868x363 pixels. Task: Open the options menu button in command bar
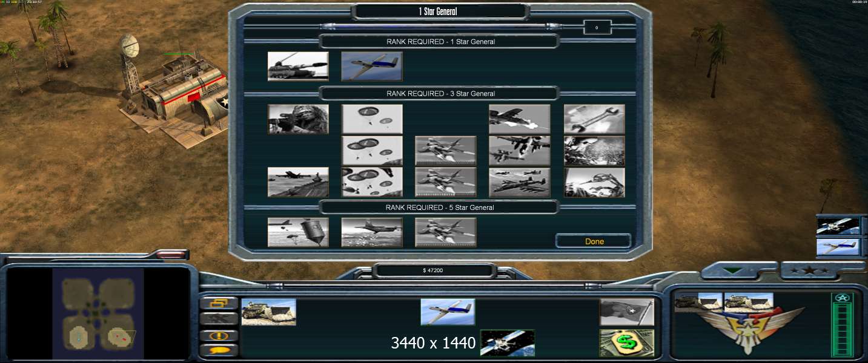pos(219,302)
